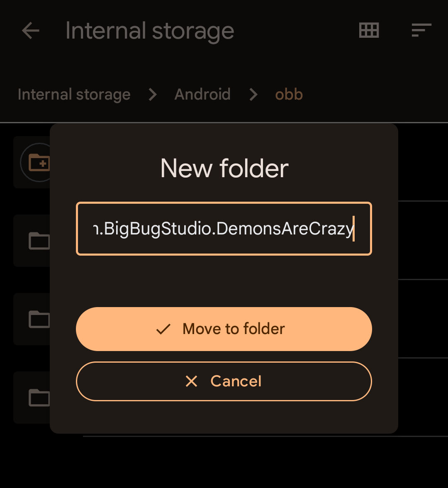Click the X icon beside Cancel
This screenshot has width=448, height=488.
point(191,381)
